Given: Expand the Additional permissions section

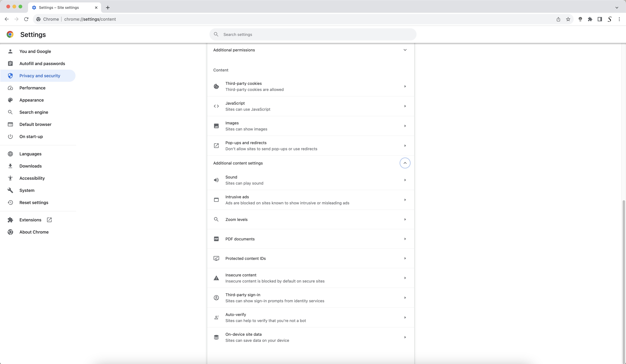Looking at the screenshot, I should (x=405, y=50).
